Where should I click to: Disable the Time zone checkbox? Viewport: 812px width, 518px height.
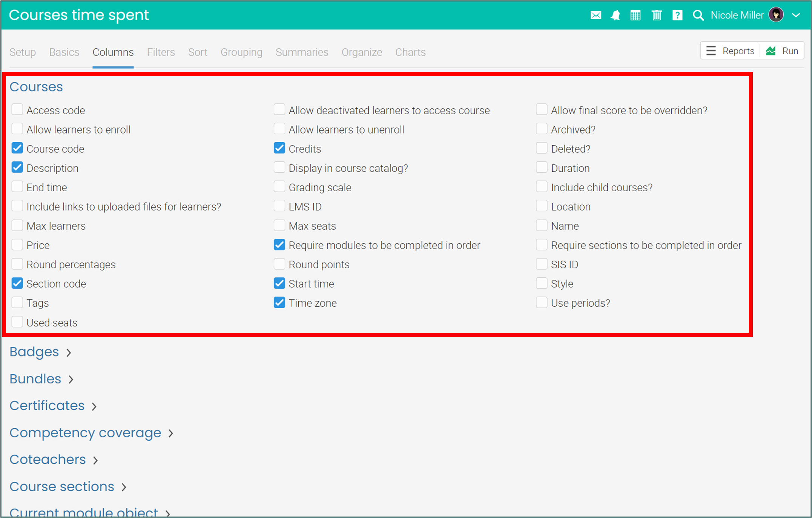point(279,303)
